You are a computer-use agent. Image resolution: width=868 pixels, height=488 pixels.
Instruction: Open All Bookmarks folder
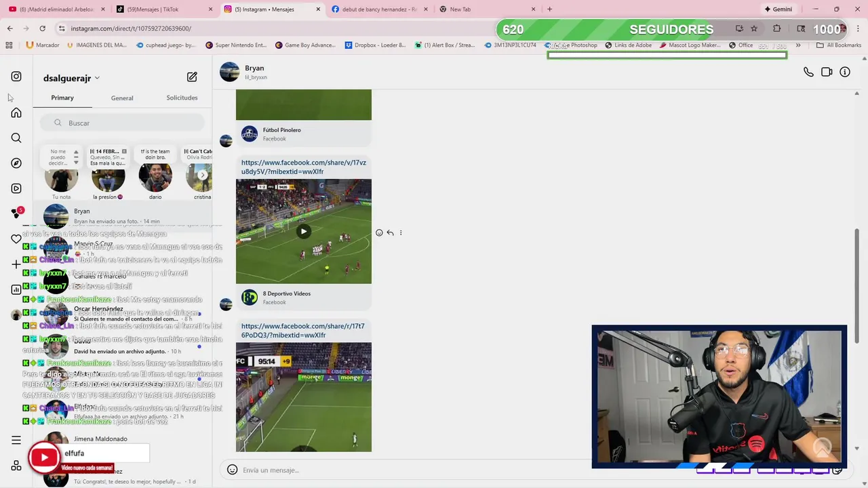point(839,45)
